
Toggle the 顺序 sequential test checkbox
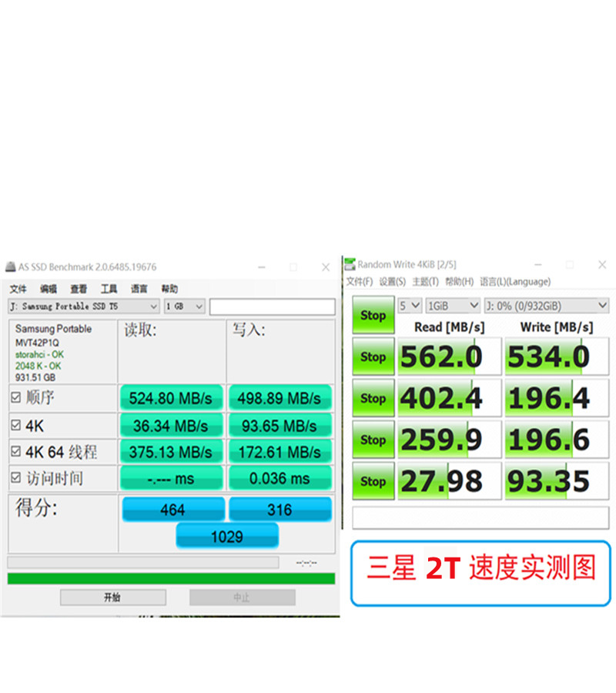15,397
